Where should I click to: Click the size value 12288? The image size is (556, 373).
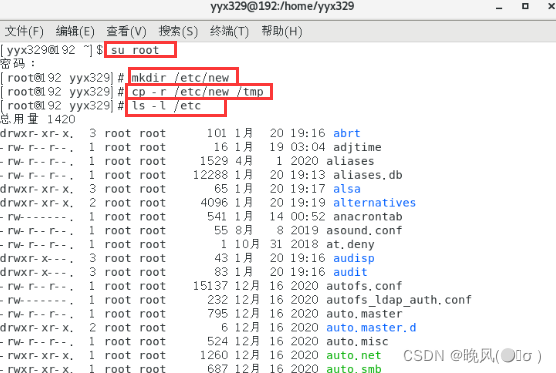[x=210, y=175]
